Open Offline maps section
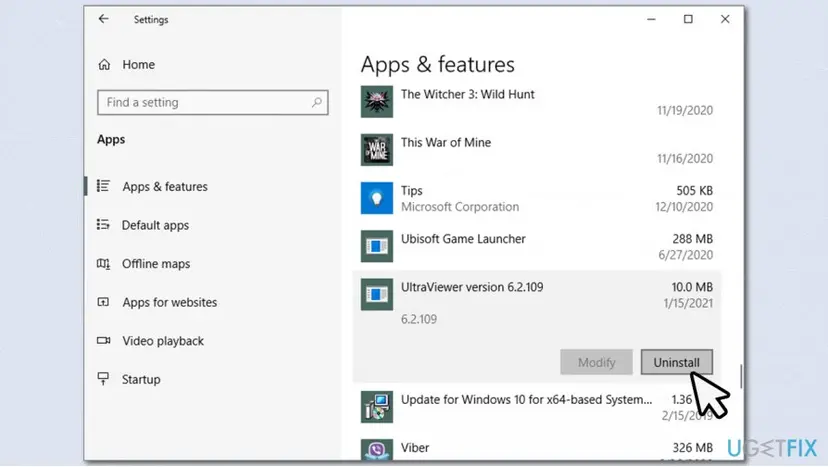Screen dimensions: 828x467 coord(156,264)
